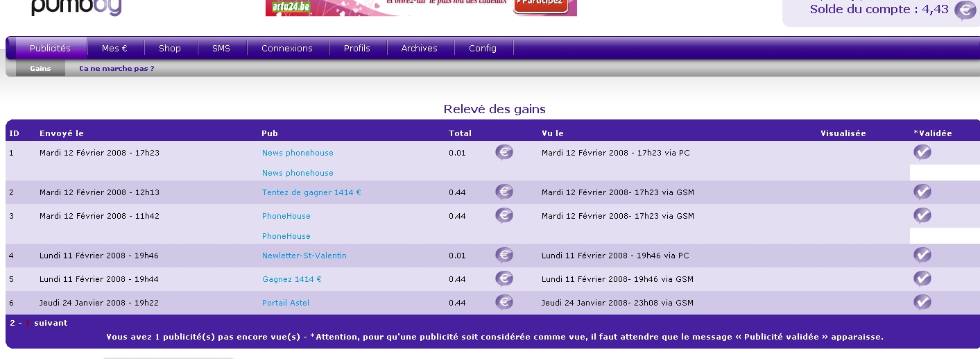Screen dimensions: 980x359
Task: Open the 'Tentez de gagner 1414 €' ad link
Action: [x=311, y=192]
